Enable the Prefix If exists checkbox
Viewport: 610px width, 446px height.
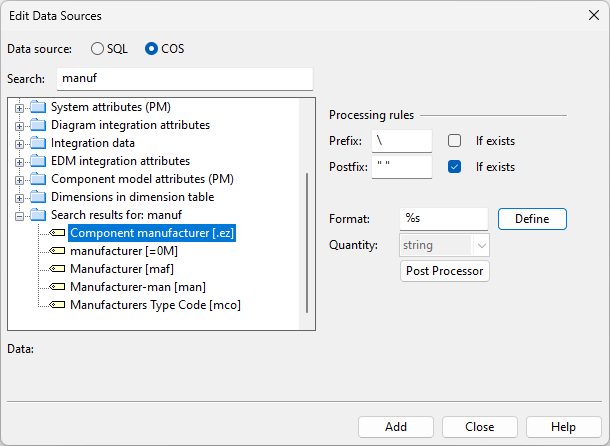(455, 141)
